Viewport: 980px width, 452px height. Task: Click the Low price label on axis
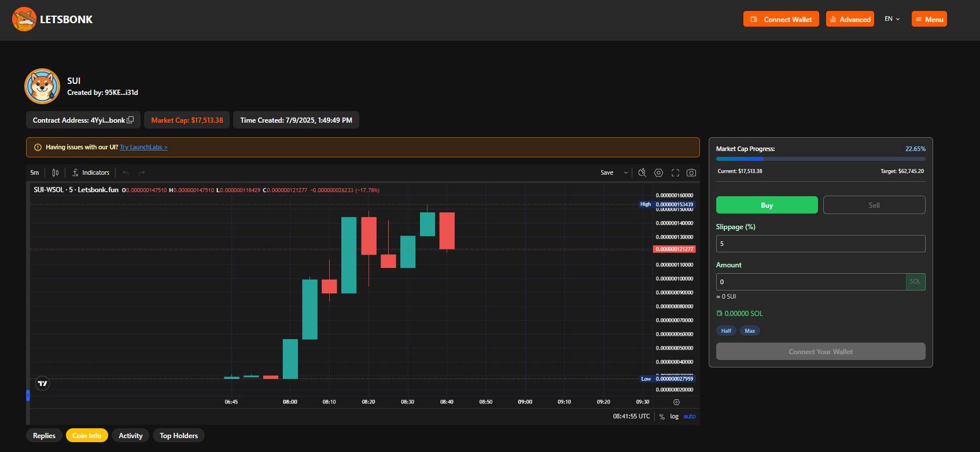pos(667,379)
